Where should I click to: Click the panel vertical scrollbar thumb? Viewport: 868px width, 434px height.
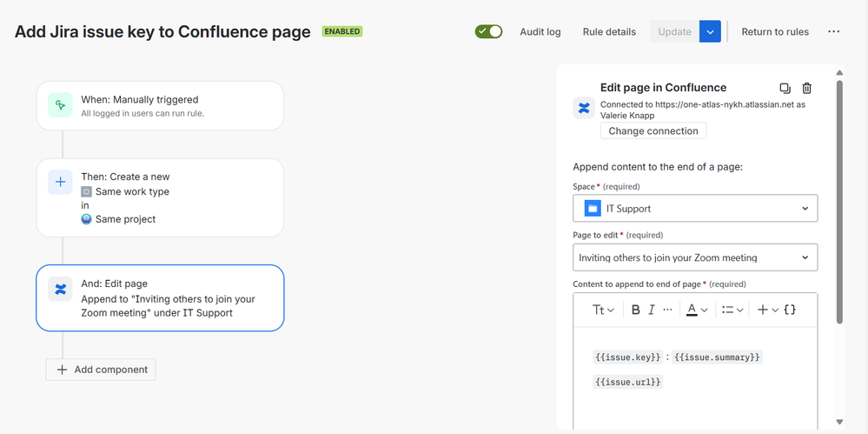tap(839, 202)
